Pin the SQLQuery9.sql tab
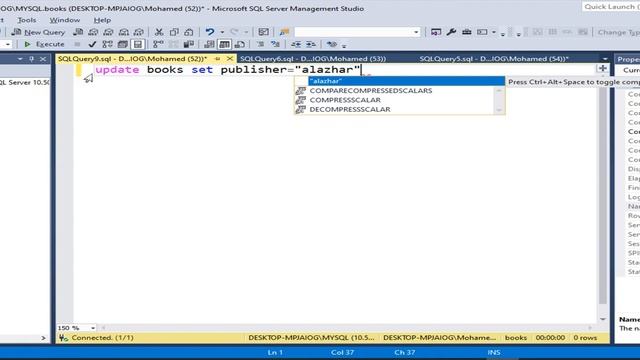Screen dimensions: 640x360 click(217, 59)
